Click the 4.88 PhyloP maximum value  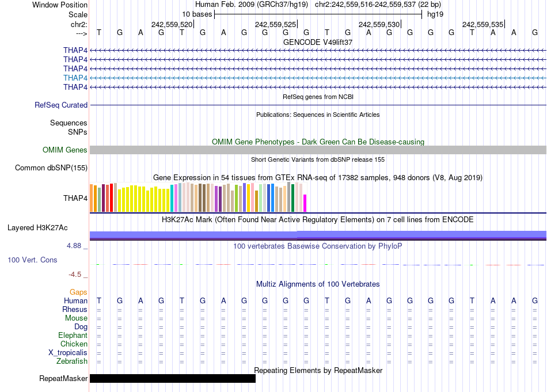(74, 246)
